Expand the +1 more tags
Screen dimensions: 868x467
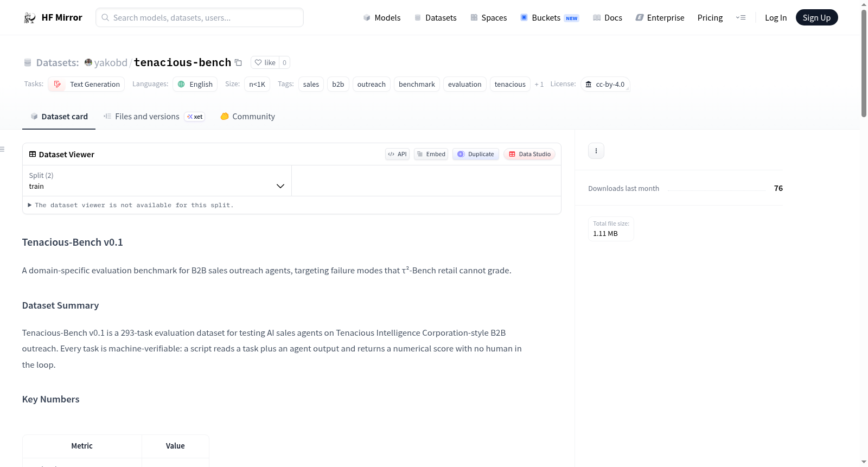539,84
